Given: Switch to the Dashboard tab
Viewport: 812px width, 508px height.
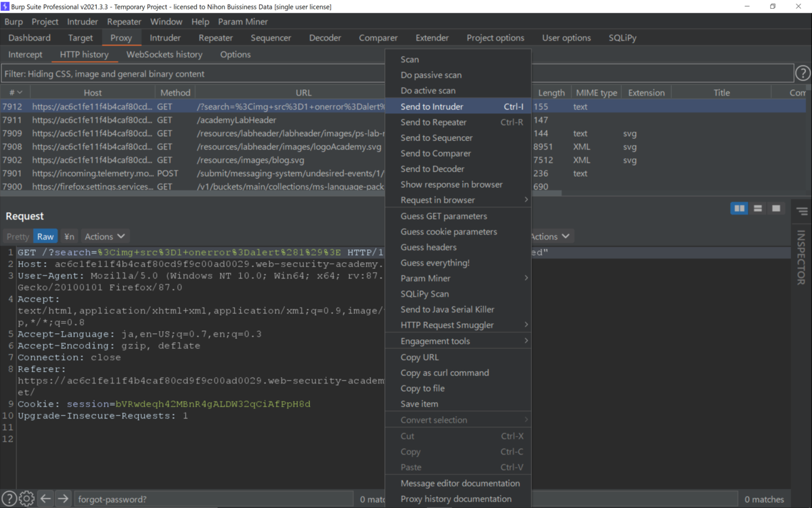Looking at the screenshot, I should coord(30,38).
